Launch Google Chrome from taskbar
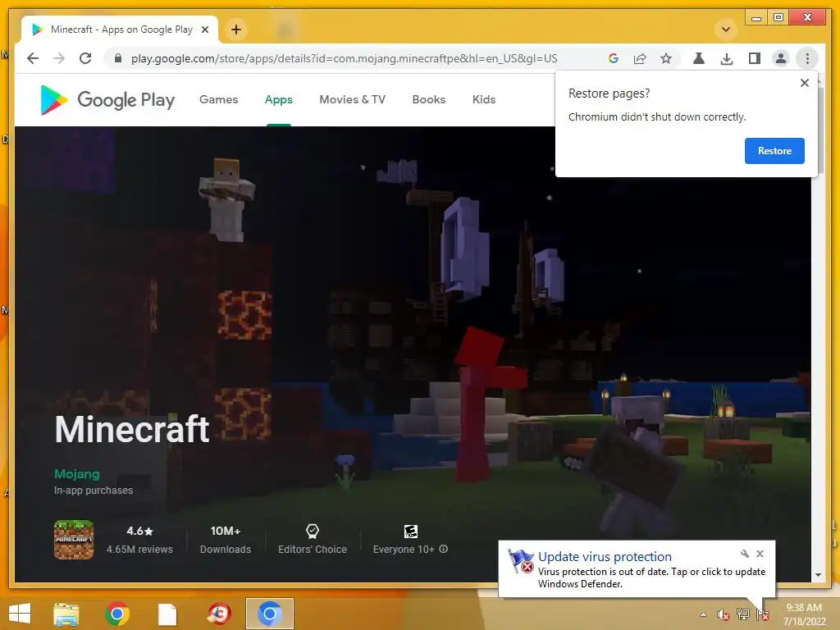Screen dimensions: 840x630 tap(116, 614)
